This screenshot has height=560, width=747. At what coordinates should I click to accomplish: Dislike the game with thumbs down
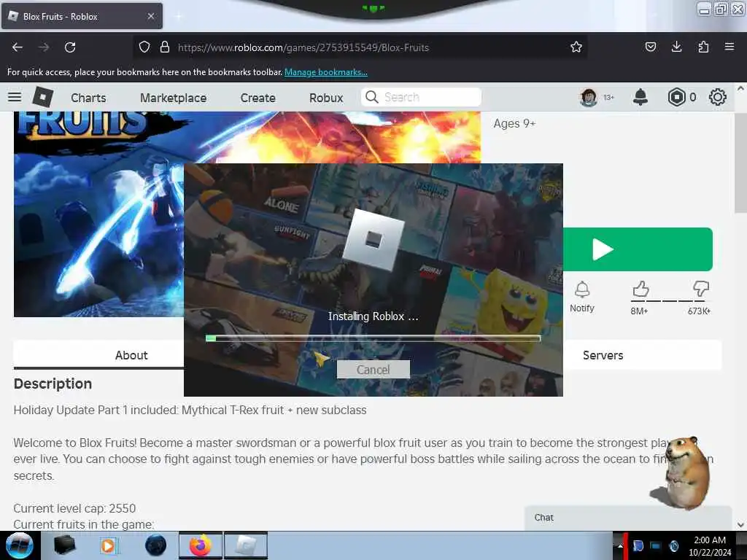point(701,289)
